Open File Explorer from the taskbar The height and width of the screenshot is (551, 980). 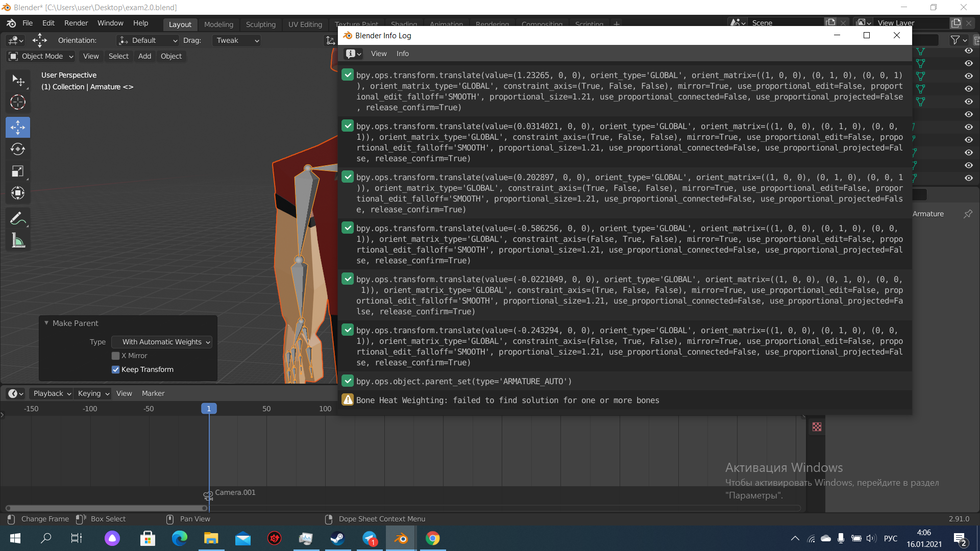coord(211,538)
